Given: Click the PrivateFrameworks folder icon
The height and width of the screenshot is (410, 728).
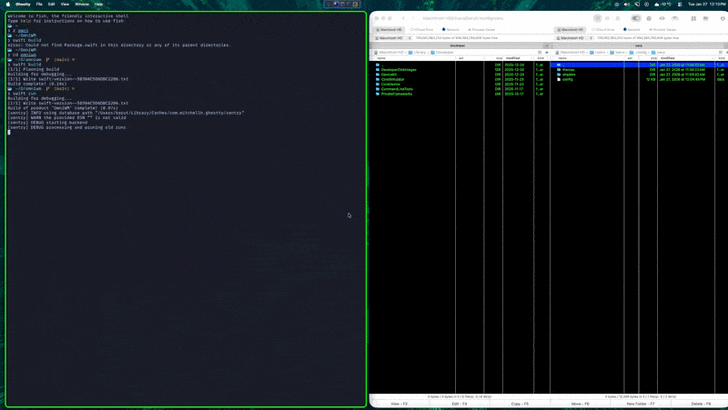Looking at the screenshot, I should tap(378, 93).
